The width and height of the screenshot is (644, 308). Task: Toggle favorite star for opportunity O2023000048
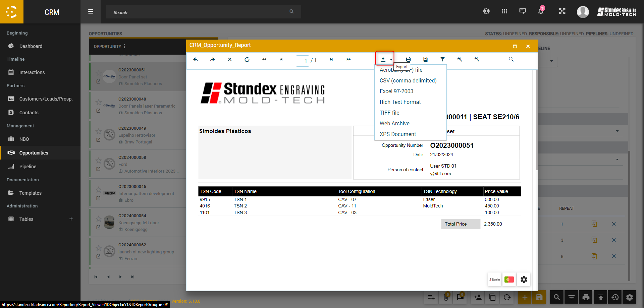[98, 102]
